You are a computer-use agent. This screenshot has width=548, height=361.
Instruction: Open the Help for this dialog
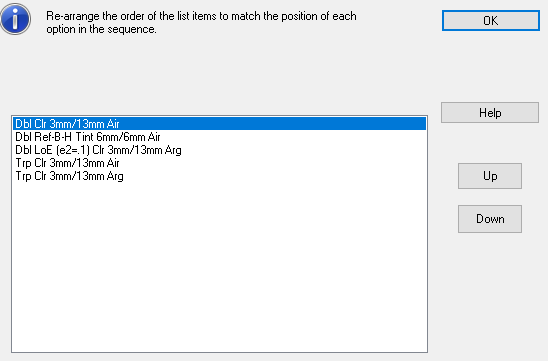(x=490, y=113)
